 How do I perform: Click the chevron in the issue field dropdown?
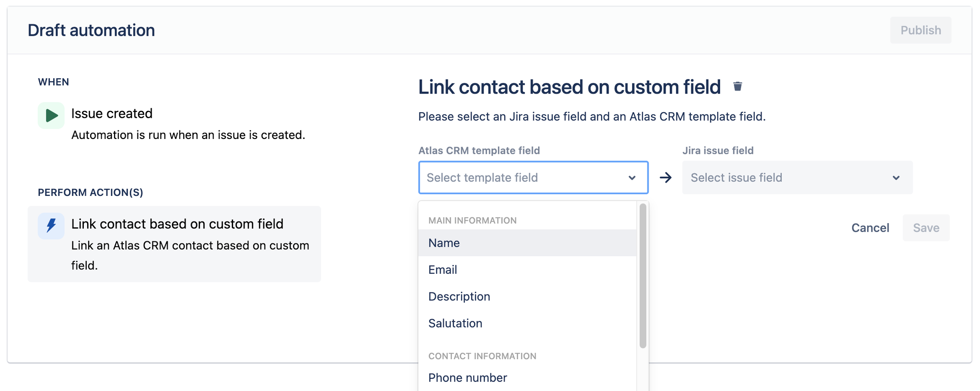896,178
